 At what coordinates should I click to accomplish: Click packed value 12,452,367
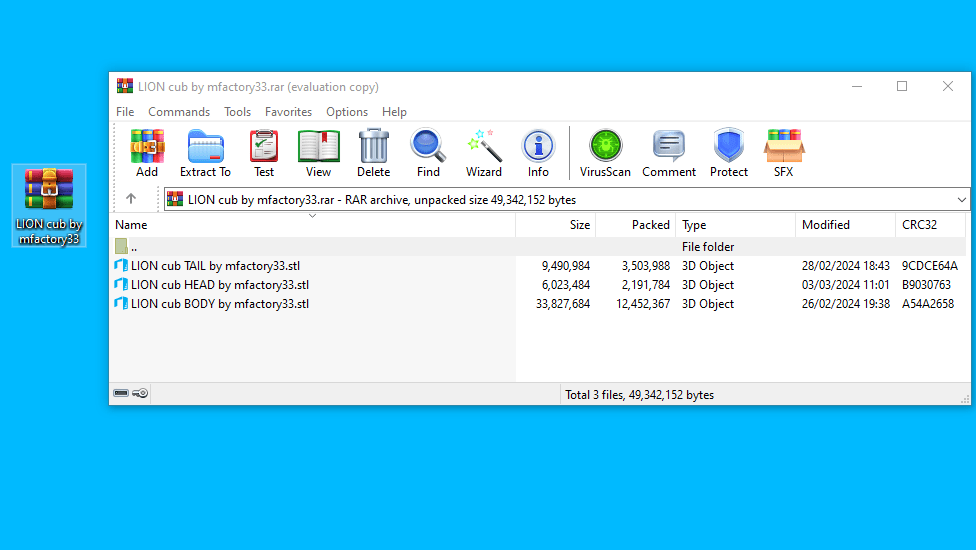643,304
